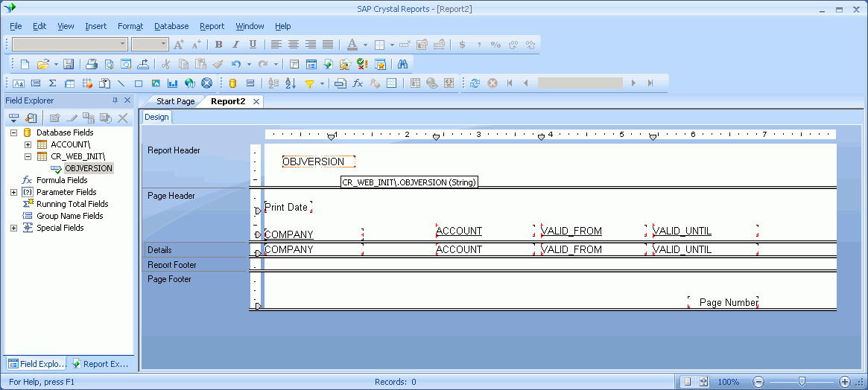Click the zoom slider handle in status bar
Image resolution: width=868 pixels, height=390 pixels.
(801, 381)
